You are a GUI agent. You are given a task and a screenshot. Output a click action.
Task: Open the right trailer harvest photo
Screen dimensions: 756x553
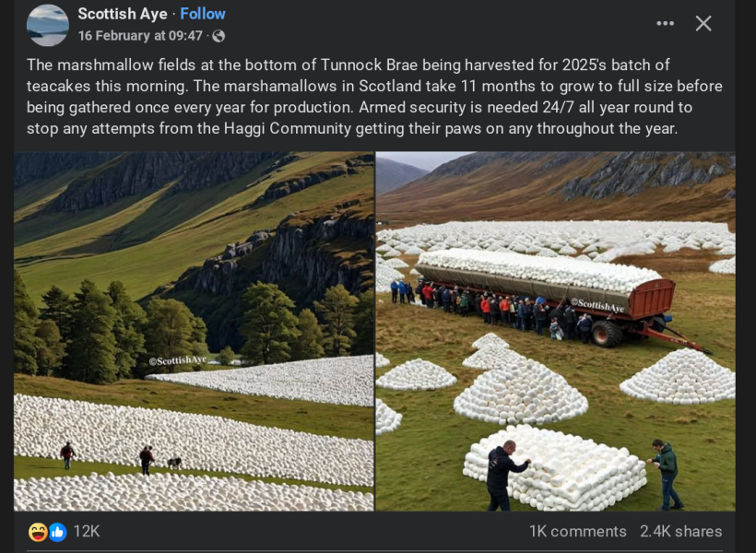click(555, 331)
